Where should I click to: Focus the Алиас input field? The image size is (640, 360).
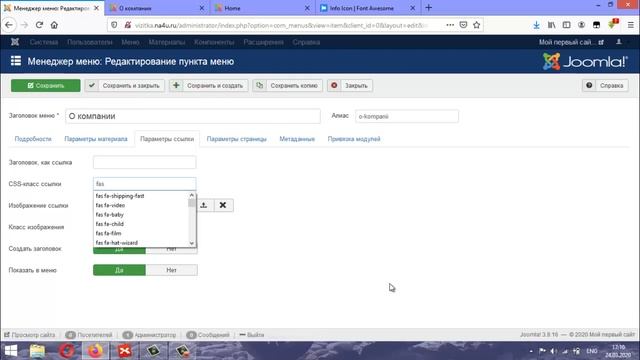pyautogui.click(x=407, y=116)
